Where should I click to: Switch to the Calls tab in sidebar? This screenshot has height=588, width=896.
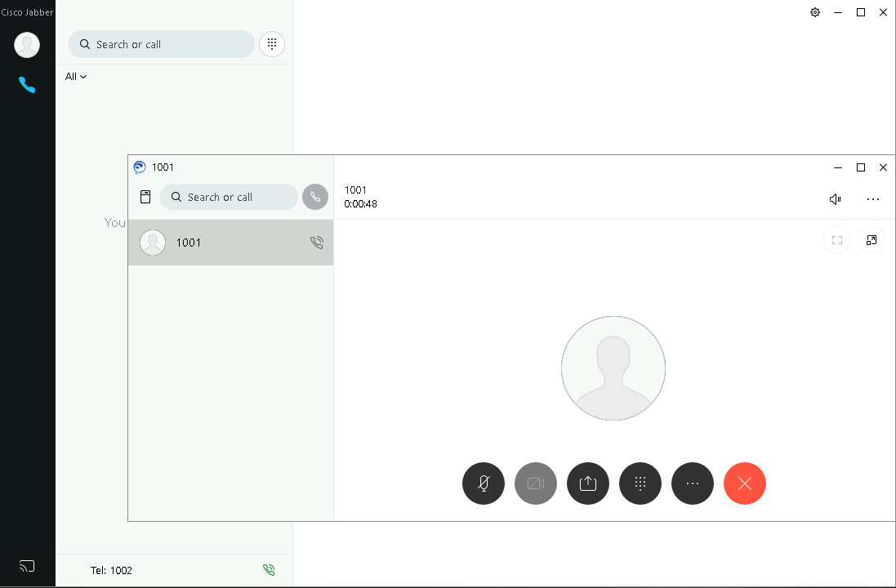[27, 85]
